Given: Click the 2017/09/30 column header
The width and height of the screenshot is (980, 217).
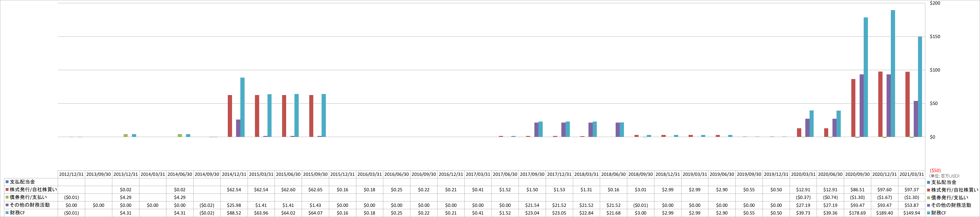Looking at the screenshot, I should click(532, 174).
